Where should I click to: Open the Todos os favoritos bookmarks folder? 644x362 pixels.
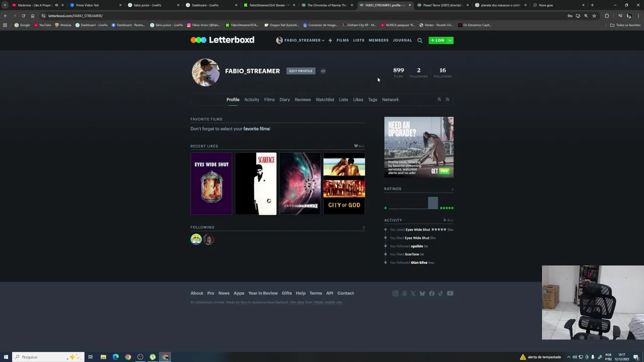pyautogui.click(x=625, y=25)
